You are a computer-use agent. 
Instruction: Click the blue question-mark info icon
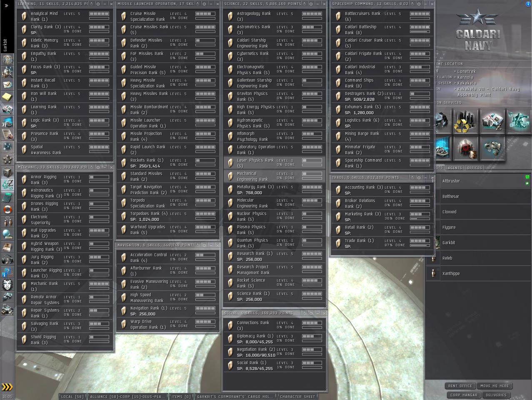7,272
